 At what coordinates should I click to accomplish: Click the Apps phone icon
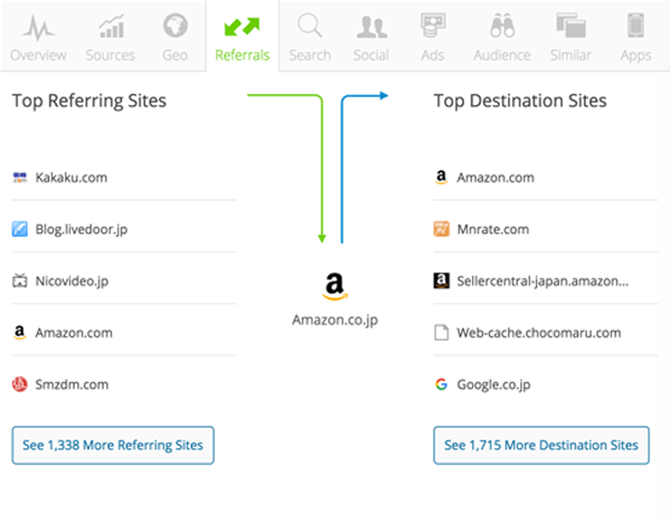[635, 26]
